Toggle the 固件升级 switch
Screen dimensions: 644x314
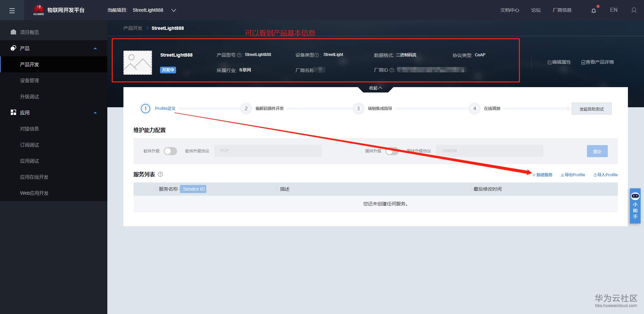pyautogui.click(x=392, y=151)
